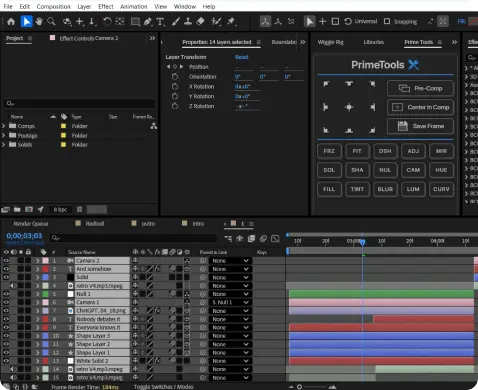Click the current time indicator playhead
This screenshot has height=390, width=478.
pos(363,242)
